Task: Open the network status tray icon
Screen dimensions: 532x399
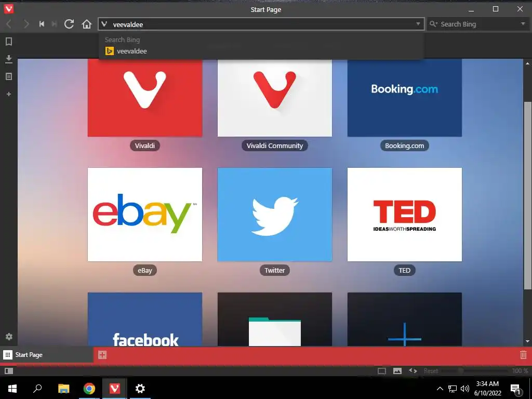Action: 453,389
